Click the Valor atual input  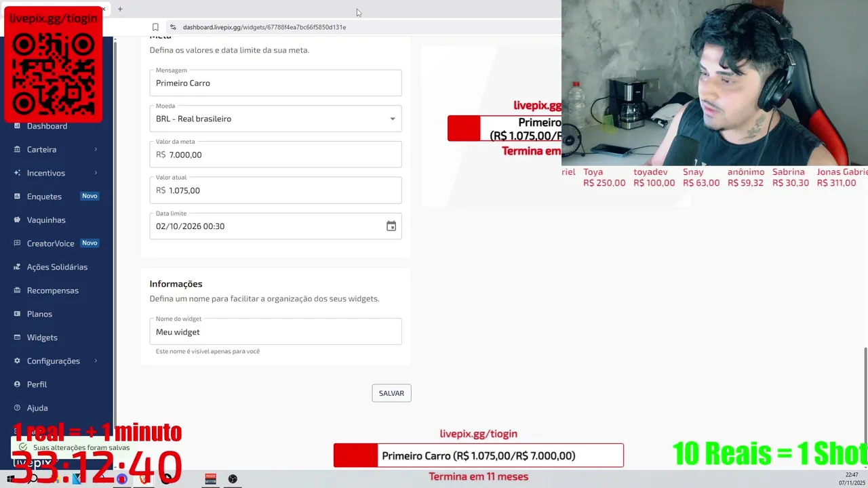(x=275, y=190)
